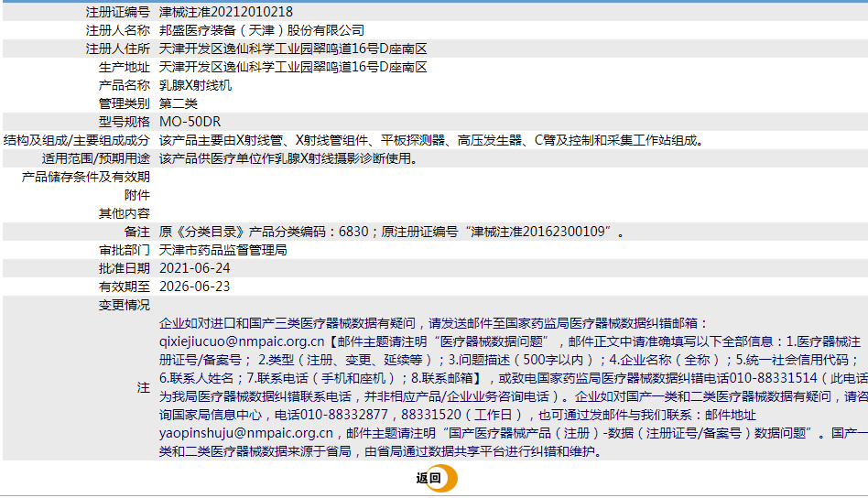The width and height of the screenshot is (868, 498).
Task: Click the notice line starting 册证号/备案号
Action: pyautogui.click(x=509, y=360)
